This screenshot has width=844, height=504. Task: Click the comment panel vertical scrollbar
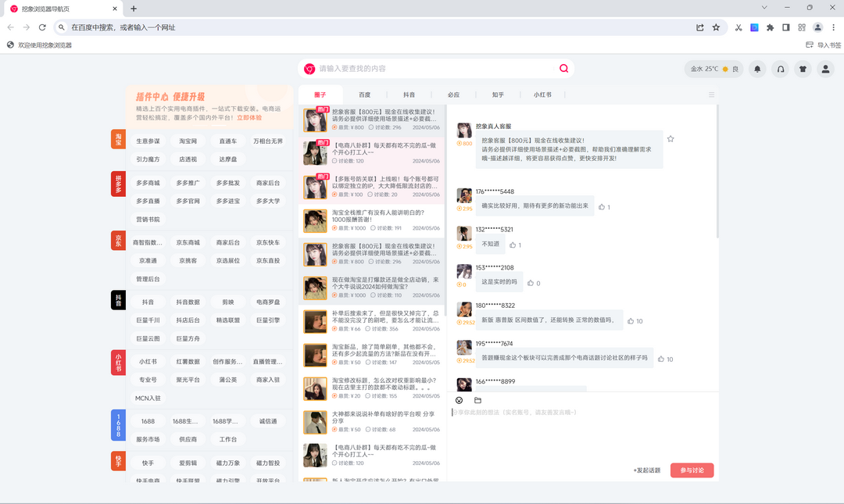tap(717, 172)
